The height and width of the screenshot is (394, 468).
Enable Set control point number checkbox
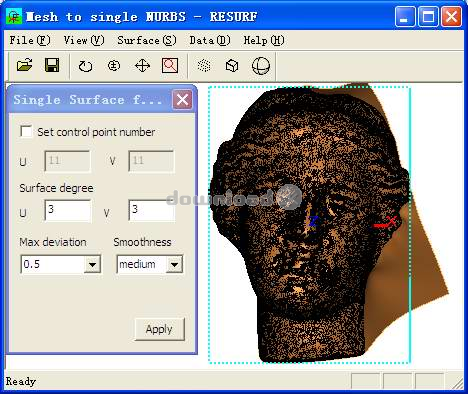point(26,132)
